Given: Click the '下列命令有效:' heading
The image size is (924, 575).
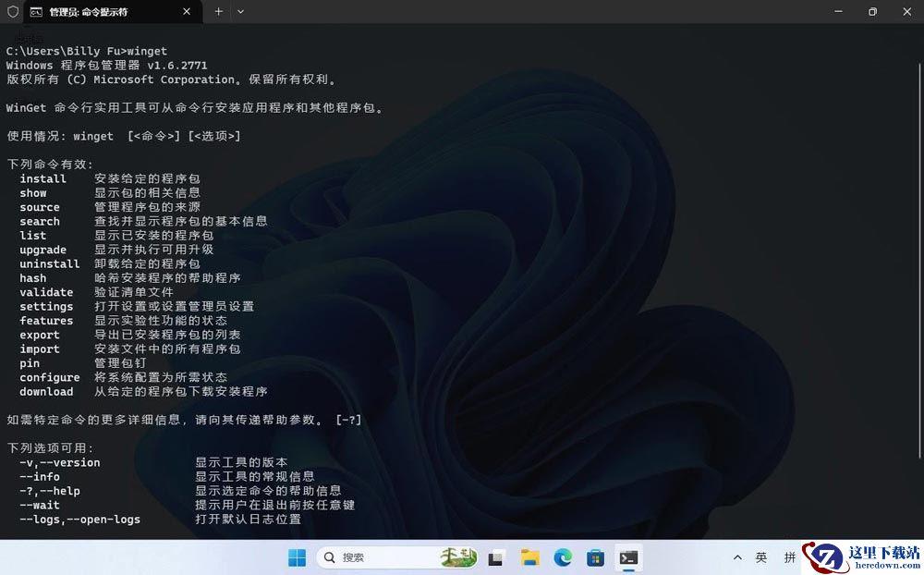Looking at the screenshot, I should click(50, 165).
